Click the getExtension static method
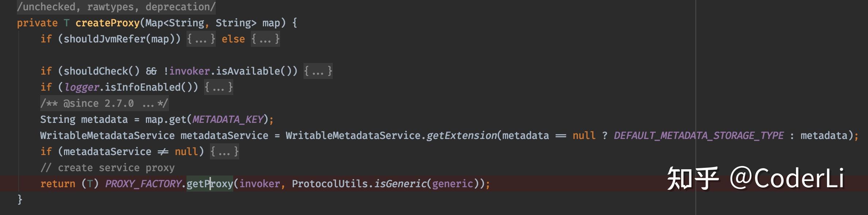868x215 pixels. [x=461, y=135]
